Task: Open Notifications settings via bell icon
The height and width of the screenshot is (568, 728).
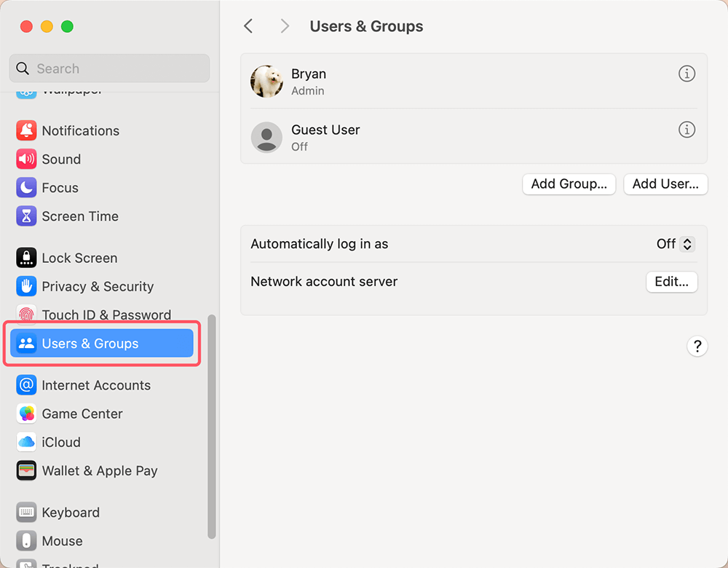Action: click(x=26, y=131)
